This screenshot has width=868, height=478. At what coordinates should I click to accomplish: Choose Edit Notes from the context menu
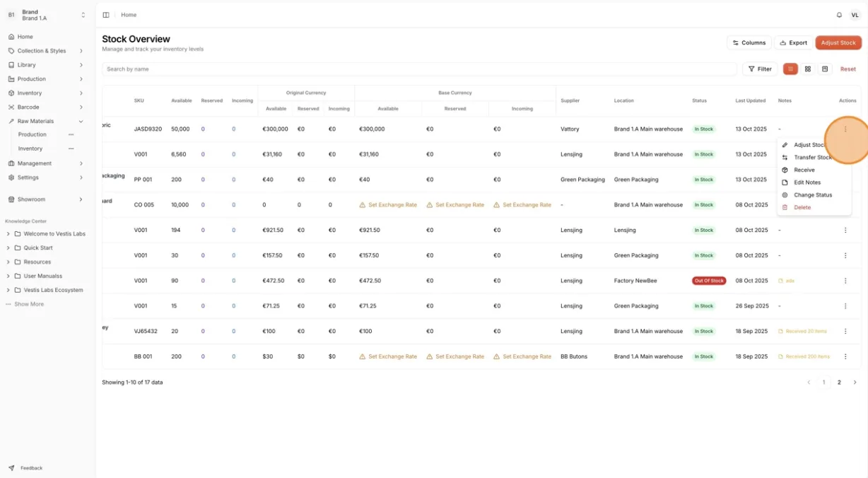814,182
